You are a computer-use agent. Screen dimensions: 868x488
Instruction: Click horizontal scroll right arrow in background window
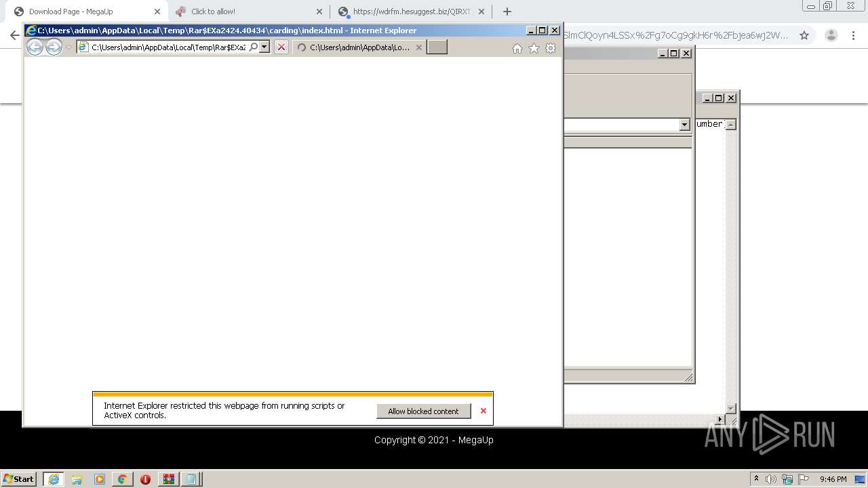pyautogui.click(x=720, y=420)
